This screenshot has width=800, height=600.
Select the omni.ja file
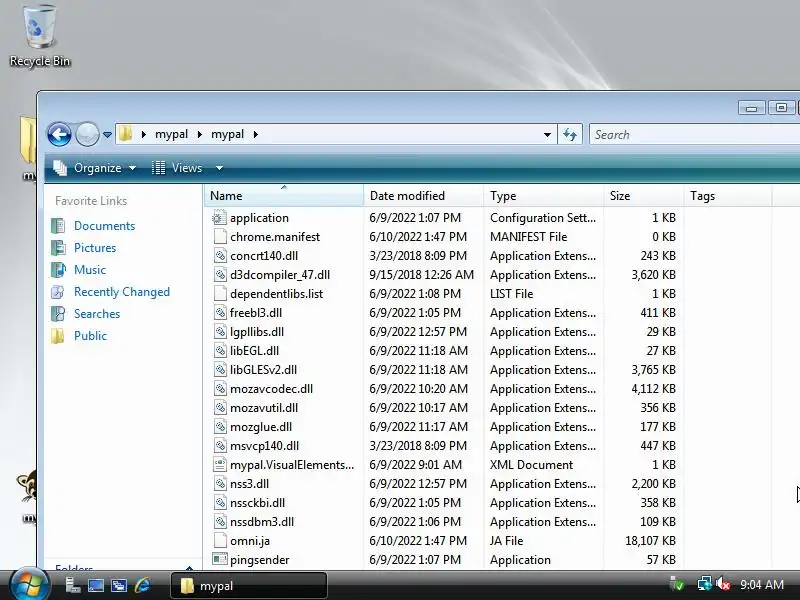coord(249,541)
